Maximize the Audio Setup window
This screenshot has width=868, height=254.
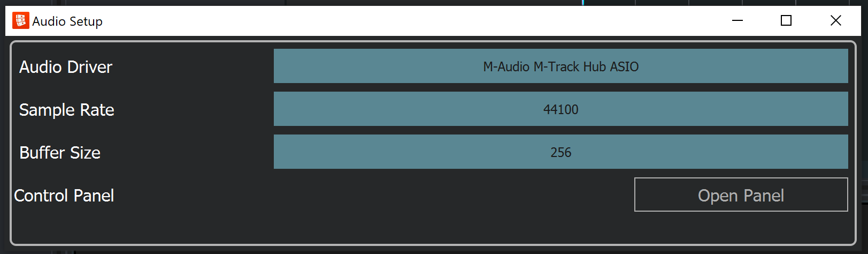(x=786, y=21)
